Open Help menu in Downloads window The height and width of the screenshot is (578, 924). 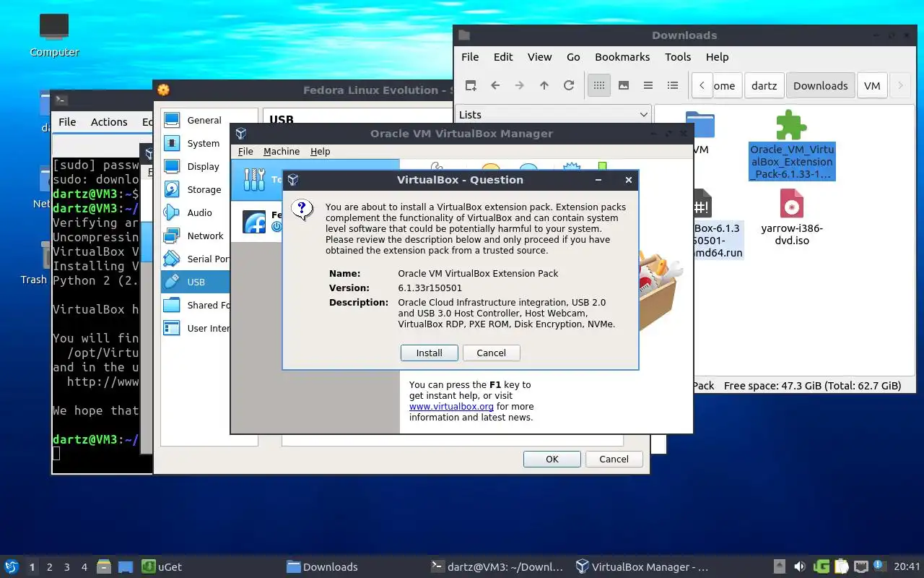[717, 57]
